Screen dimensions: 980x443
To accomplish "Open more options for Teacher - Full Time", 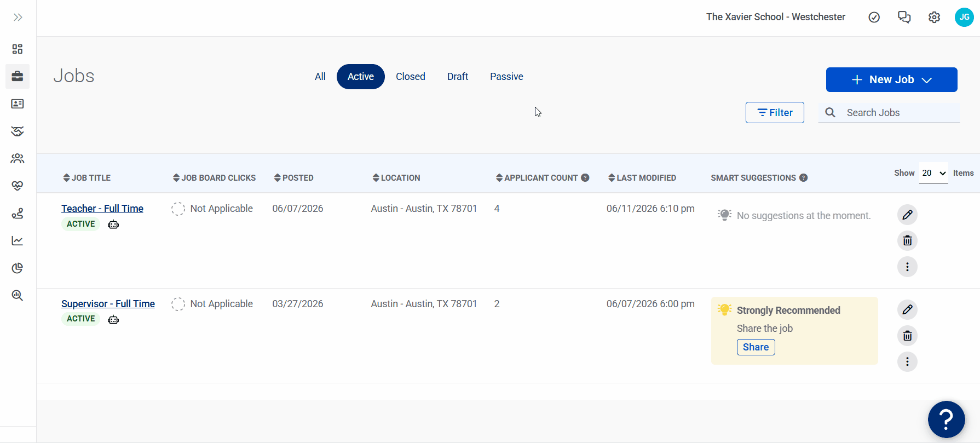I will (x=907, y=267).
